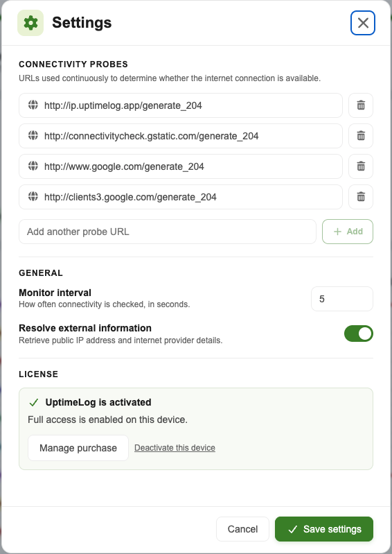Click the globe icon beside connectivitycheck.gstatic.com URL
392x554 pixels.
33,135
